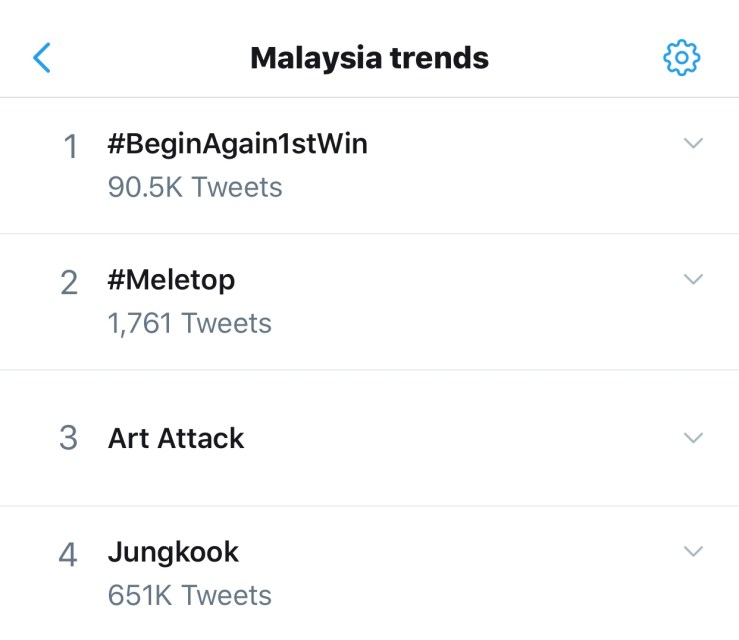Tap the back arrow icon
The image size is (739, 640).
pyautogui.click(x=41, y=58)
